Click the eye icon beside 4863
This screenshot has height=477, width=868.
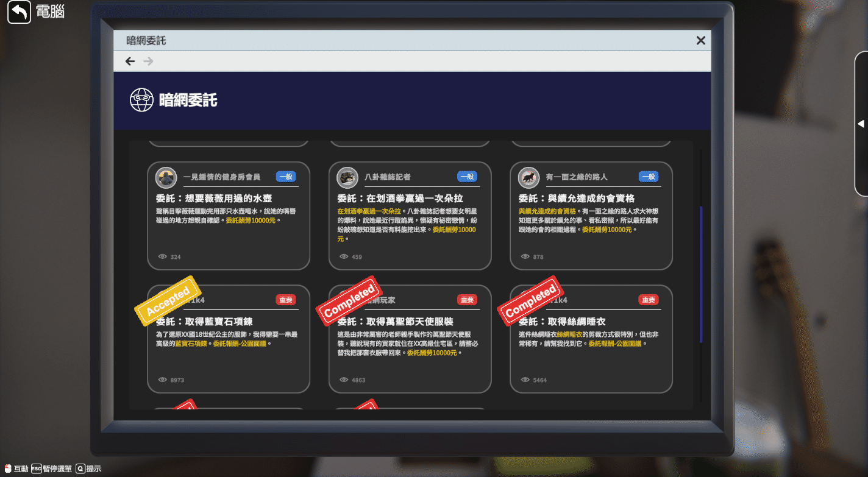[344, 380]
